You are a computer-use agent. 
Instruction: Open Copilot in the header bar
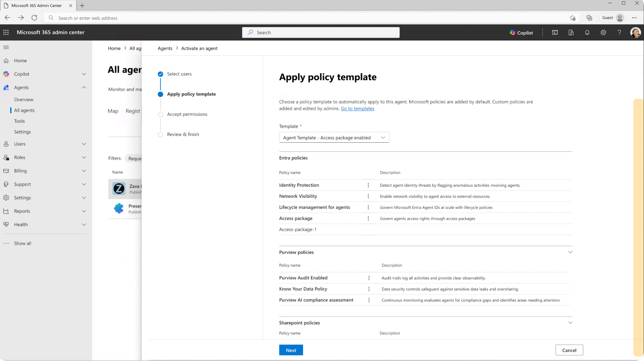click(521, 33)
